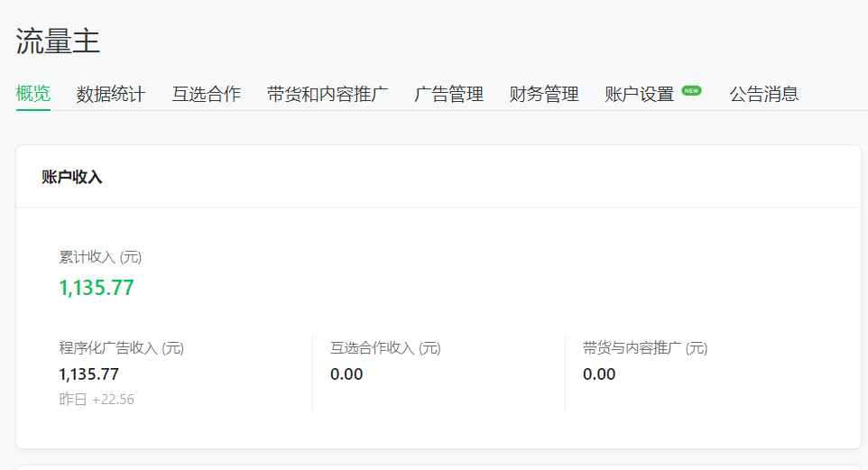Click the 流量主 page title
Viewport: 868px width, 470px height.
point(58,41)
